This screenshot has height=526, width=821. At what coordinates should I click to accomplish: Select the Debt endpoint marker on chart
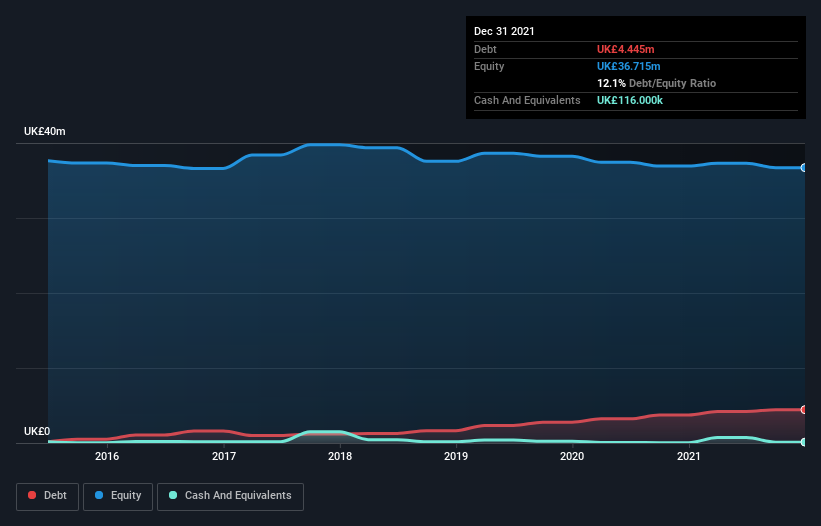point(804,410)
